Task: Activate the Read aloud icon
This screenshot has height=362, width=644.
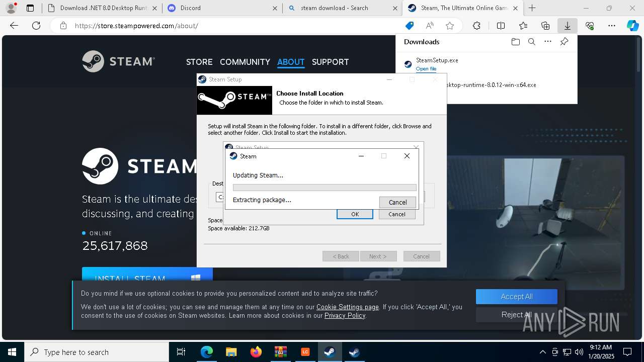Action: 430,26
